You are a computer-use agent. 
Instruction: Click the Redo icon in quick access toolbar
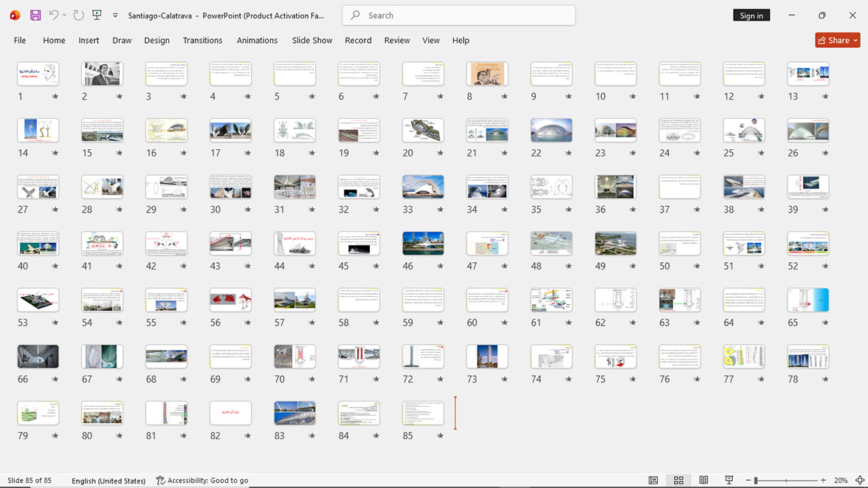coord(78,16)
